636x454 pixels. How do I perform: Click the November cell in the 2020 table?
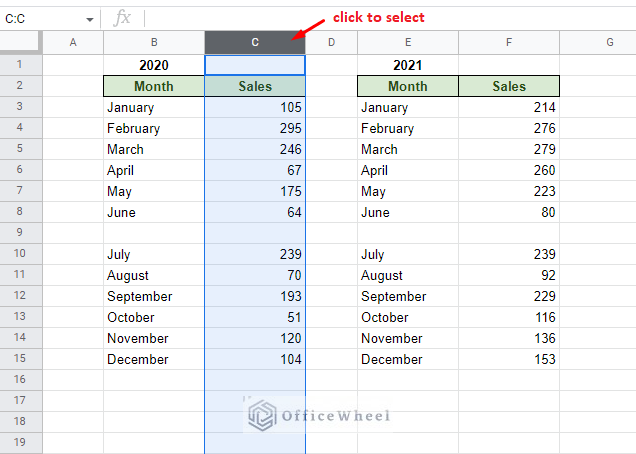pos(154,338)
